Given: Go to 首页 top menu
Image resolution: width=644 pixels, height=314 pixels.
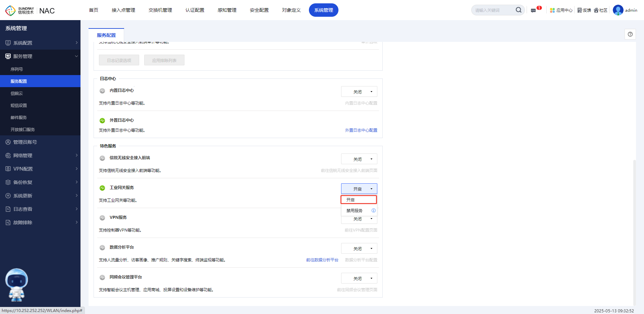Looking at the screenshot, I should click(x=94, y=10).
